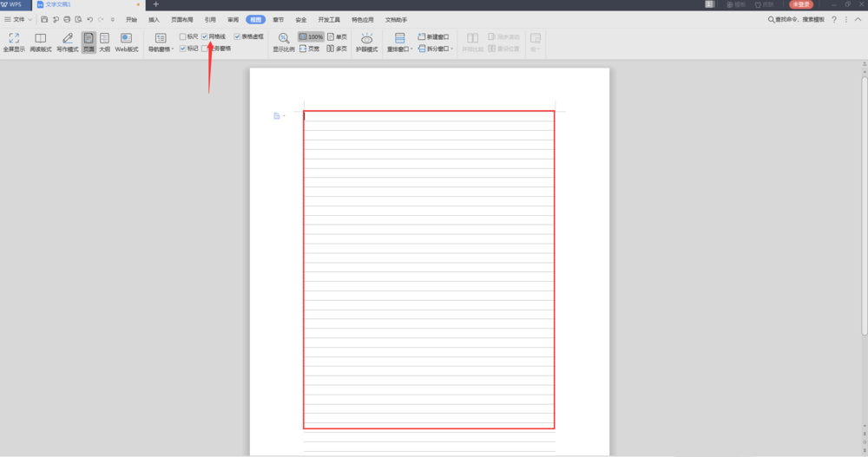Screen dimensions: 868x457
Task: Turn on eye protection mode (护眼模式)
Action: click(366, 42)
